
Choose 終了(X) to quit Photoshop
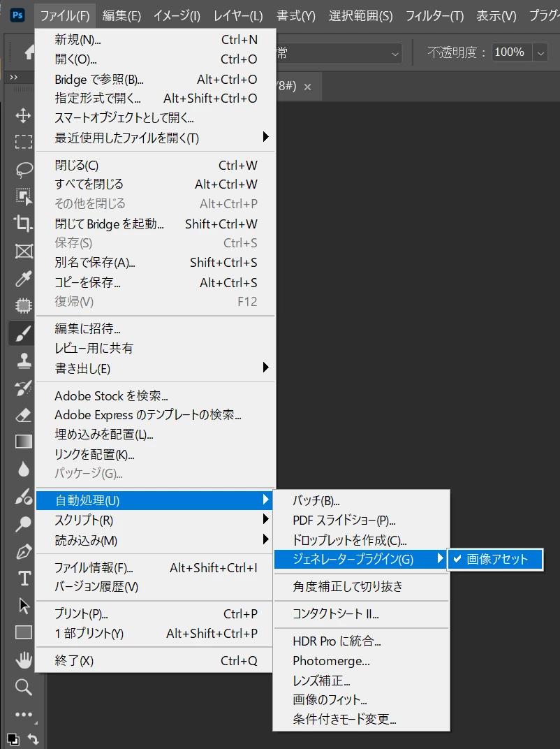click(x=156, y=660)
